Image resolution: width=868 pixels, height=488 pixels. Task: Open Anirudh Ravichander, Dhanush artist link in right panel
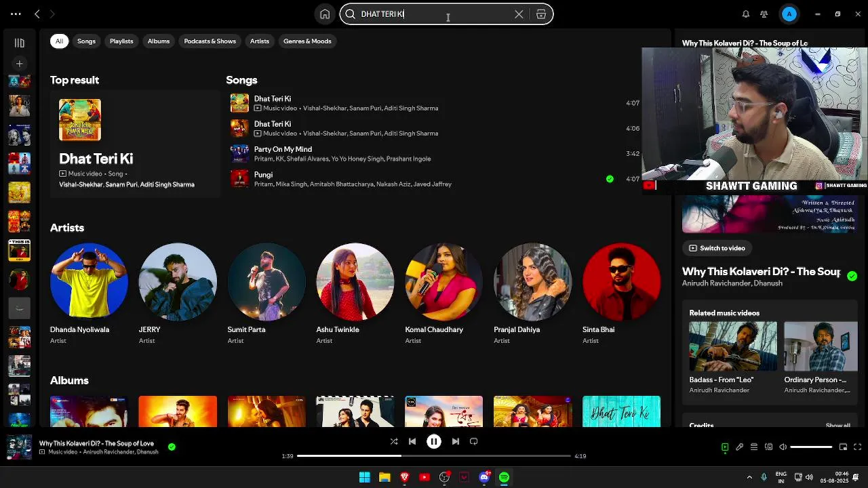coord(732,283)
